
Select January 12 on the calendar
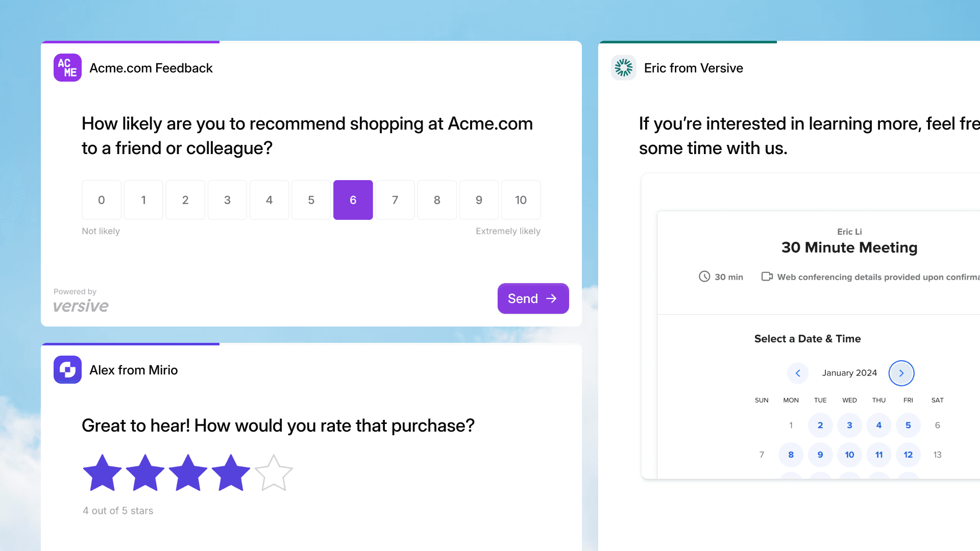point(908,455)
